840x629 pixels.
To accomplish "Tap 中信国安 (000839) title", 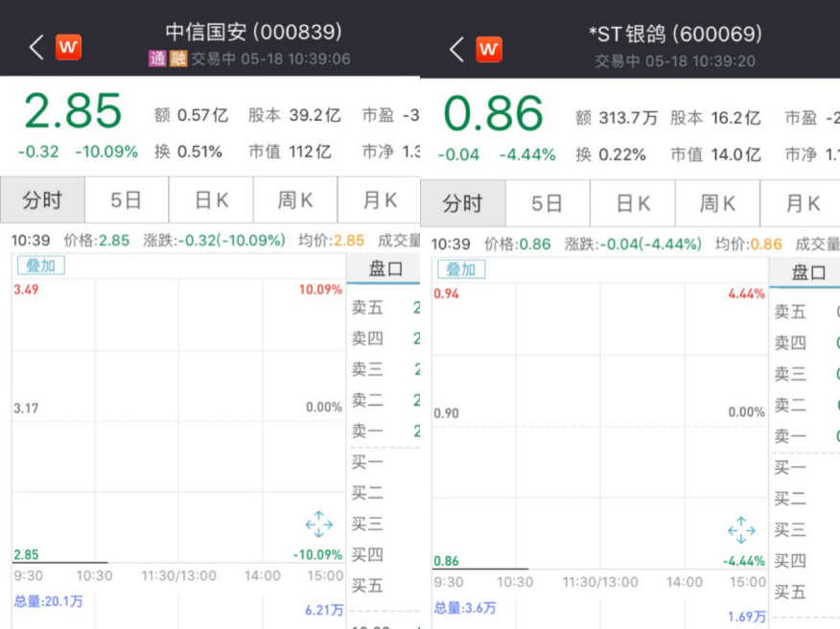I will [x=253, y=32].
